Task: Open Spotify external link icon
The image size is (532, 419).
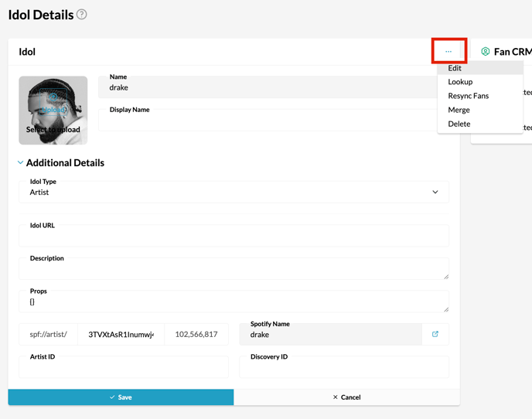Action: coord(435,334)
